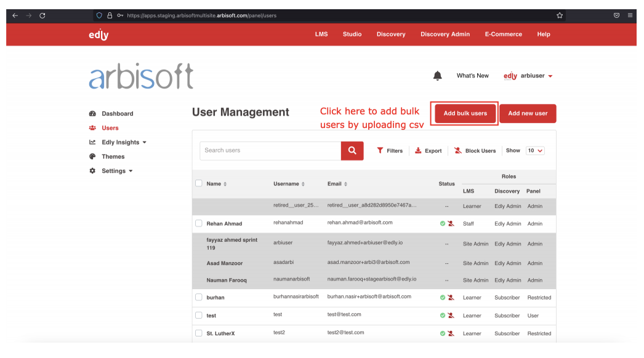Viewport: 644px width, 358px height.
Task: Open the Show 10 rows dropdown
Action: click(535, 151)
